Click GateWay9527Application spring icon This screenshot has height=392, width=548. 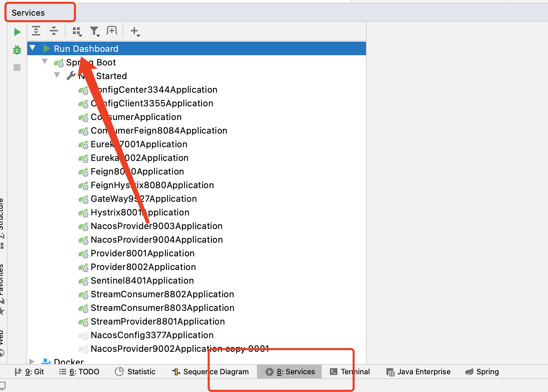[83, 199]
